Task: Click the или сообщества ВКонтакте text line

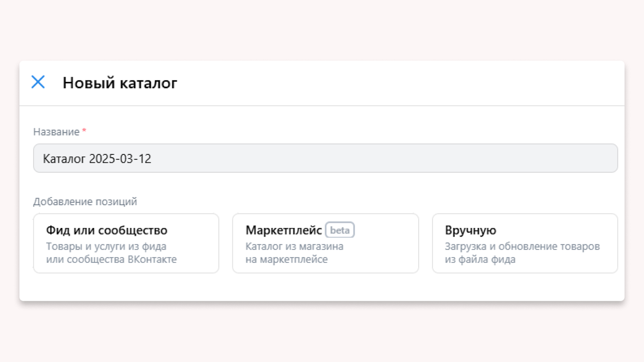Action: pyautogui.click(x=111, y=259)
